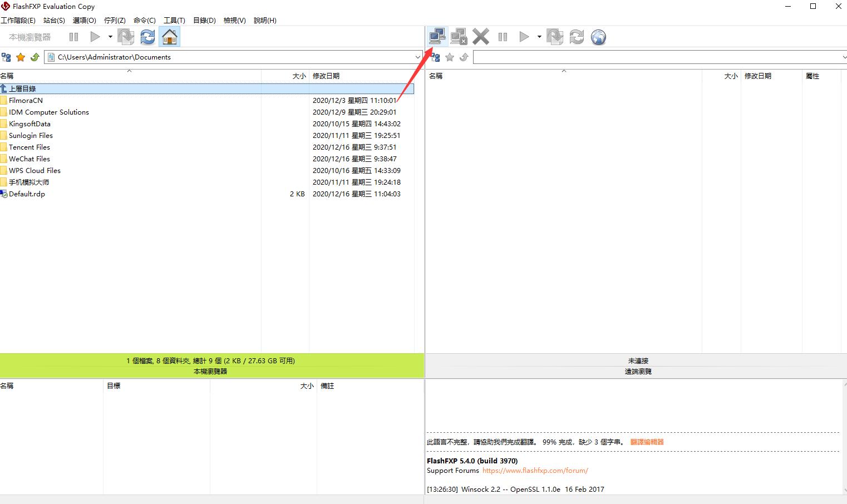Click the globe icon in the remote toolbar
The height and width of the screenshot is (504, 847).
(x=598, y=37)
